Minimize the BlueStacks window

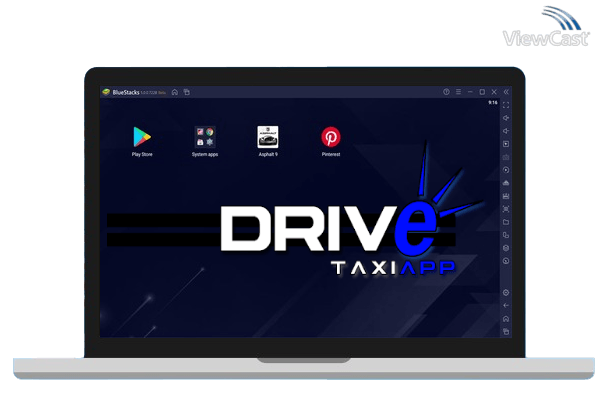coord(470,92)
